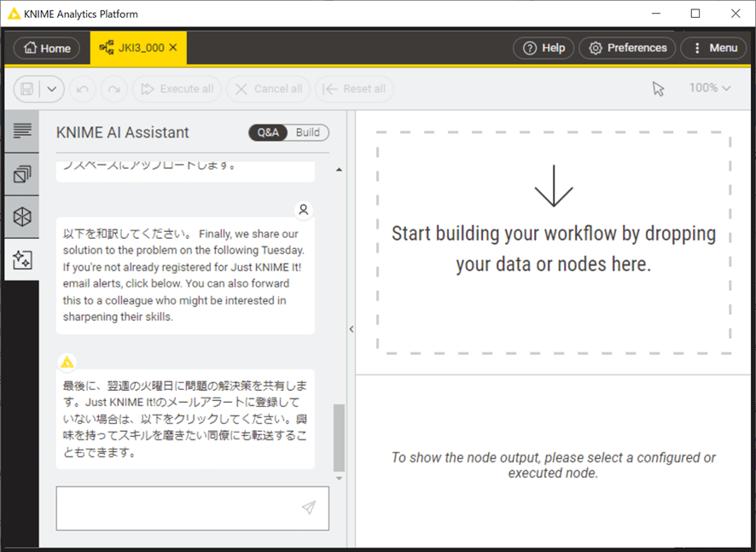
Task: Select the pointer cursor tool icon
Action: (658, 88)
